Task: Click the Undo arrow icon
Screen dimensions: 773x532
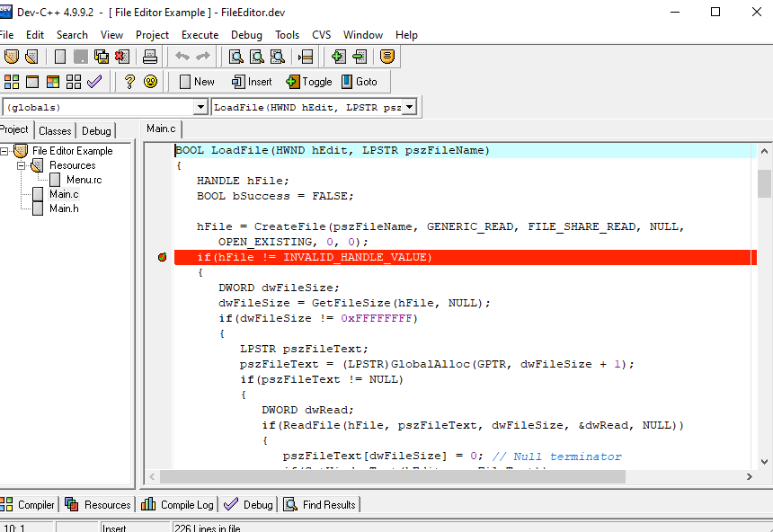Action: click(182, 57)
